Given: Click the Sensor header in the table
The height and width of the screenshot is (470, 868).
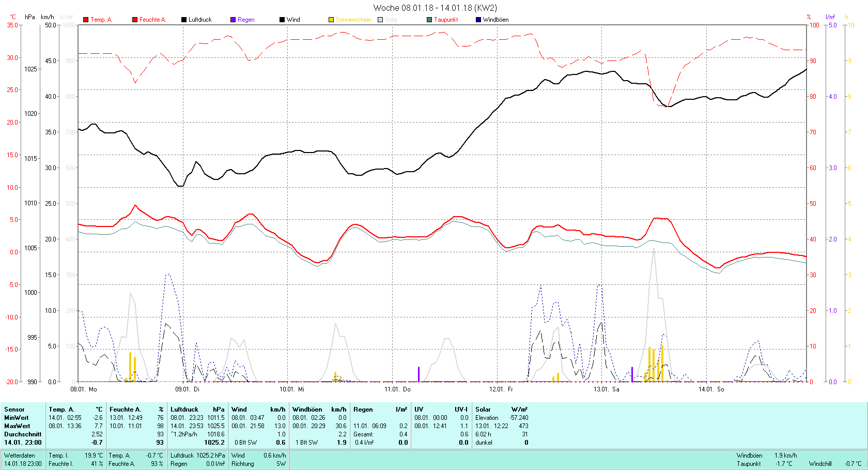Looking at the screenshot, I should [x=14, y=410].
